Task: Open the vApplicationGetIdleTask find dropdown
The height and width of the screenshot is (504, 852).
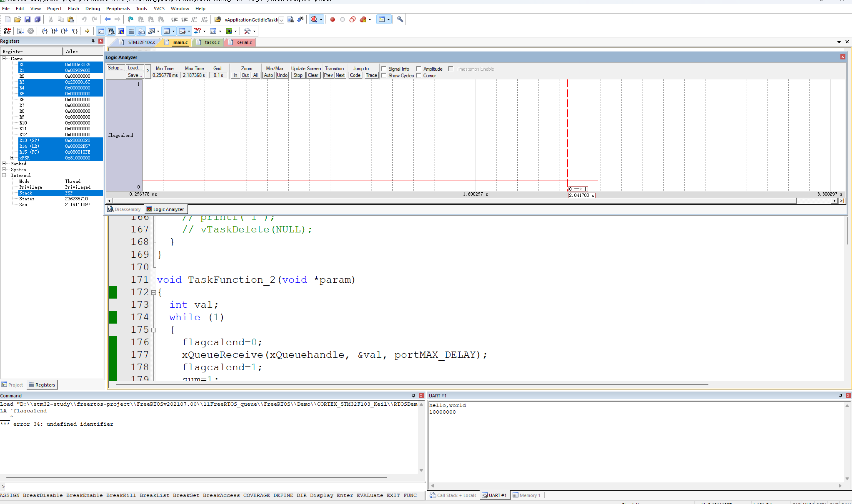Action: coord(281,20)
